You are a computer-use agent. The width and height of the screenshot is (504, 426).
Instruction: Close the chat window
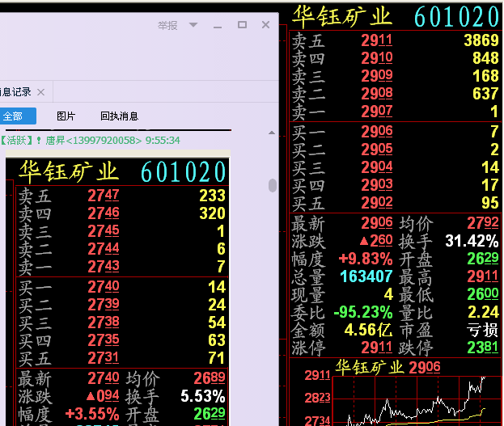pos(265,25)
